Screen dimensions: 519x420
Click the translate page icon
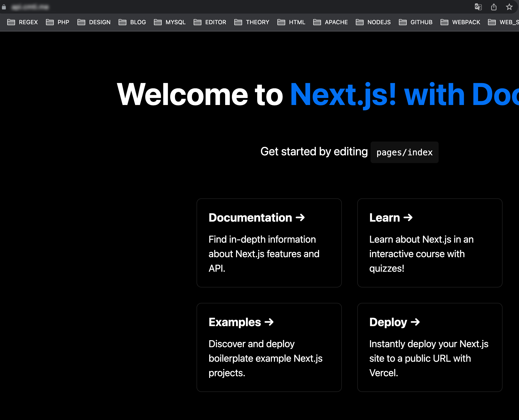(x=478, y=7)
